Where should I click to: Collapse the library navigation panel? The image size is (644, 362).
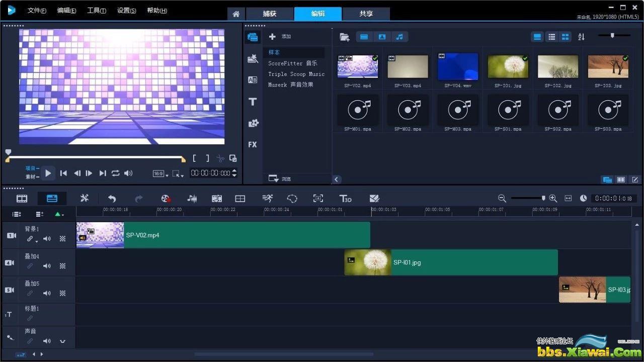tap(337, 179)
